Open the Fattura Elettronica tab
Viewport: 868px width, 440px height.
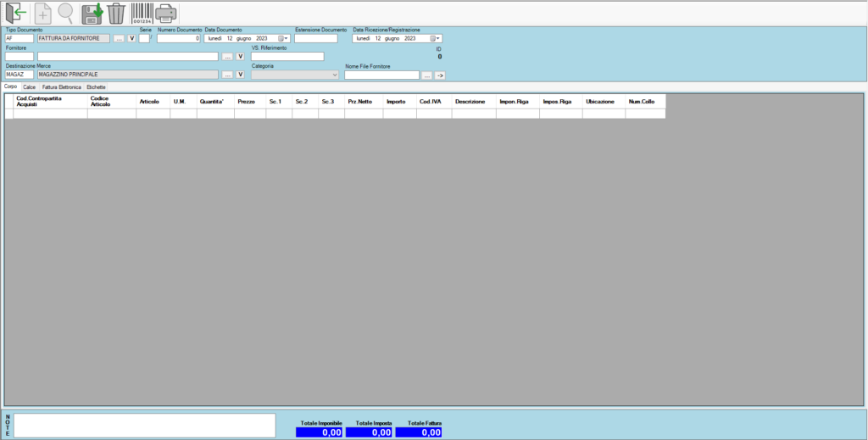click(62, 86)
